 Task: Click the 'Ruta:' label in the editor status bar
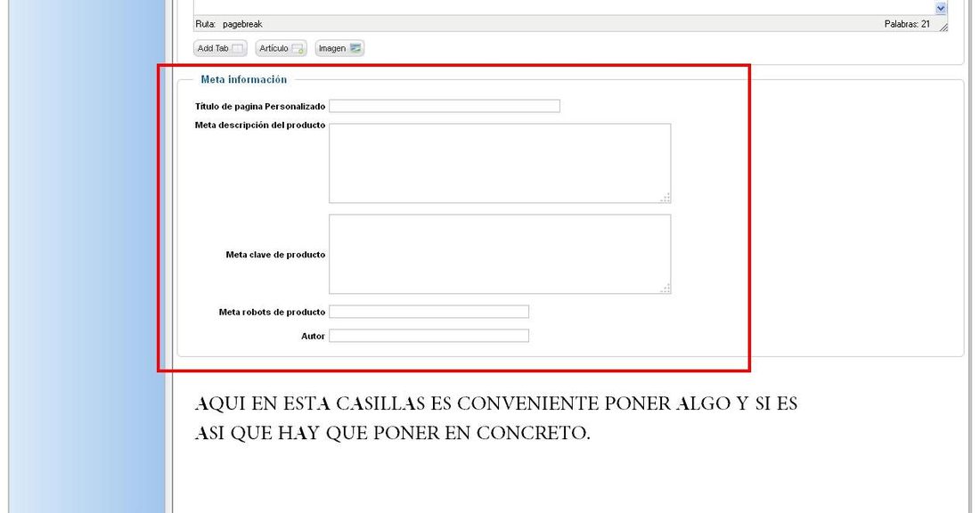[x=205, y=24]
